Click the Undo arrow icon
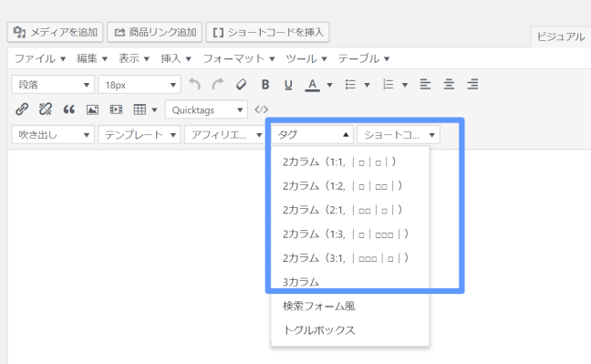 (x=194, y=85)
